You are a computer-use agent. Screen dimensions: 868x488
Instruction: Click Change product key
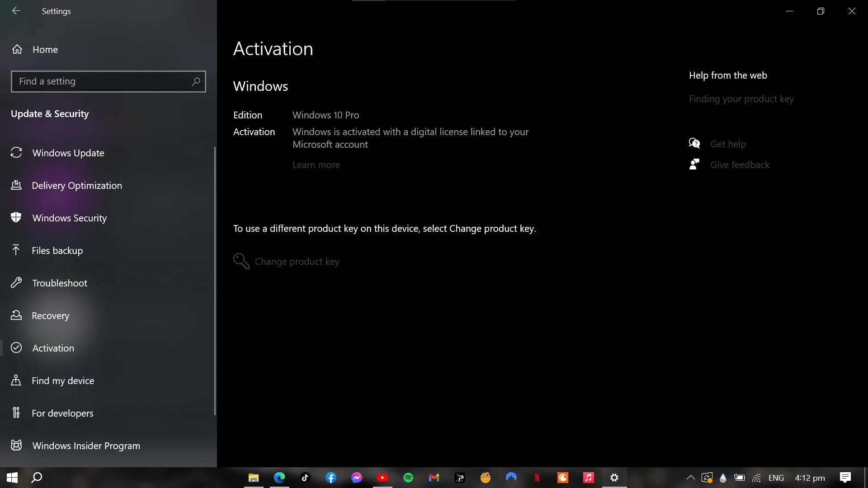[x=297, y=262]
